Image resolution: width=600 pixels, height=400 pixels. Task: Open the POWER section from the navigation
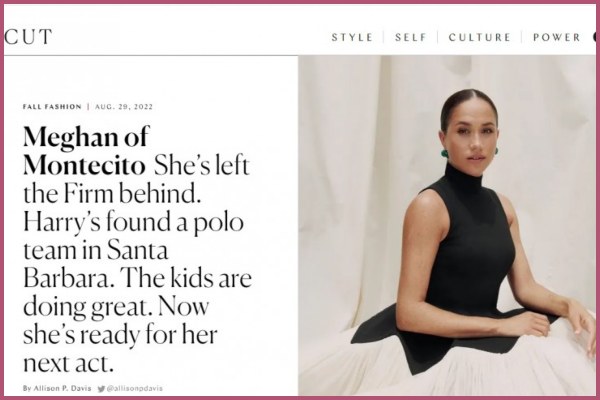click(557, 38)
